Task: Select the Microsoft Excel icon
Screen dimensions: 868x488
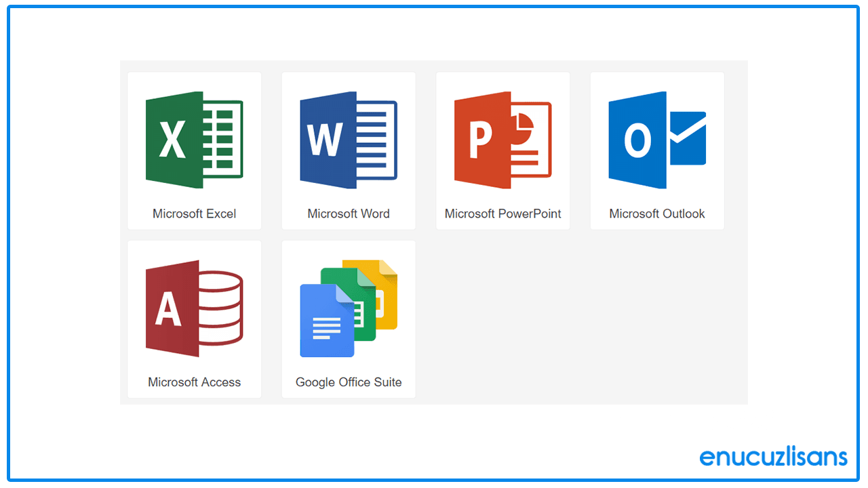Action: tap(195, 139)
